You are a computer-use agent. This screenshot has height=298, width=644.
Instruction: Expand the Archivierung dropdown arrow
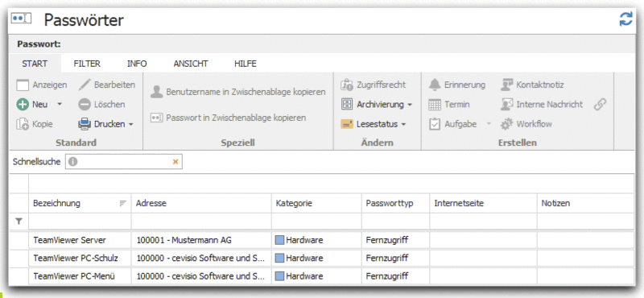click(x=410, y=105)
